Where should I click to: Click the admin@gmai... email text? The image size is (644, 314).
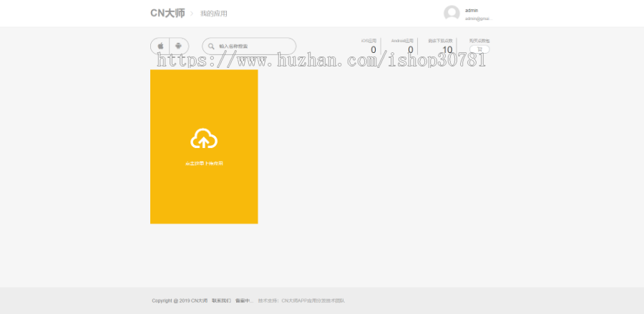tap(479, 19)
